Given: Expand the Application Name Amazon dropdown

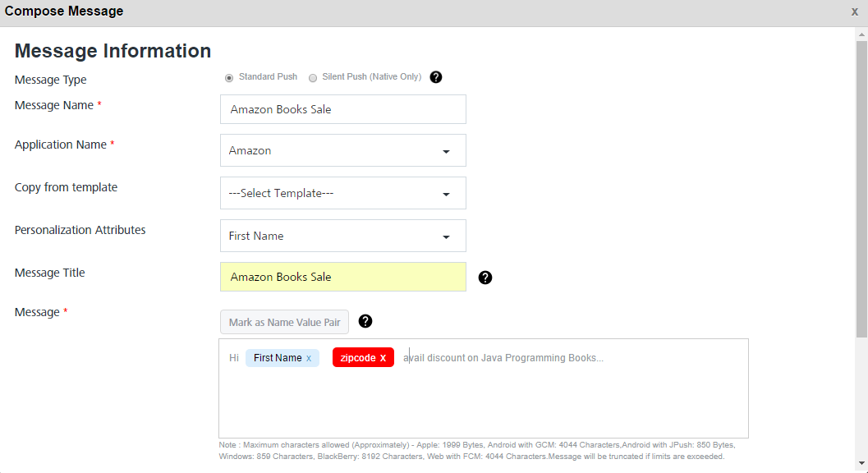Looking at the screenshot, I should pos(342,150).
